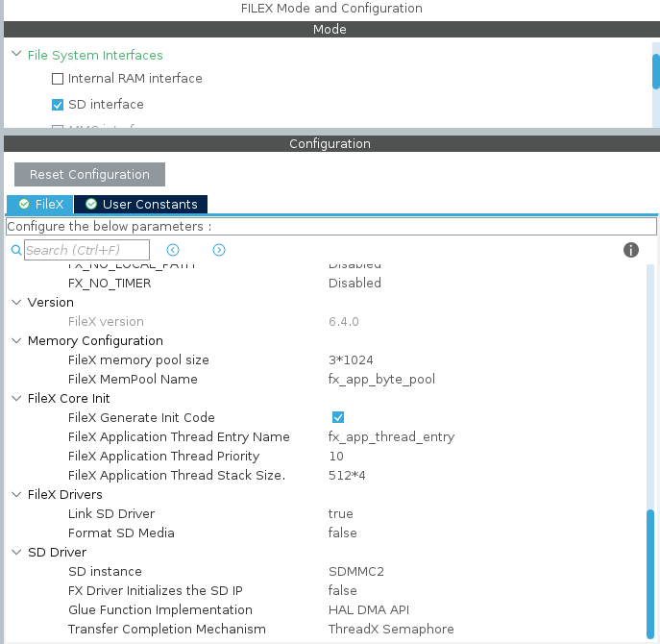Edit the thread priority value 10
This screenshot has height=644, width=660.
[336, 457]
